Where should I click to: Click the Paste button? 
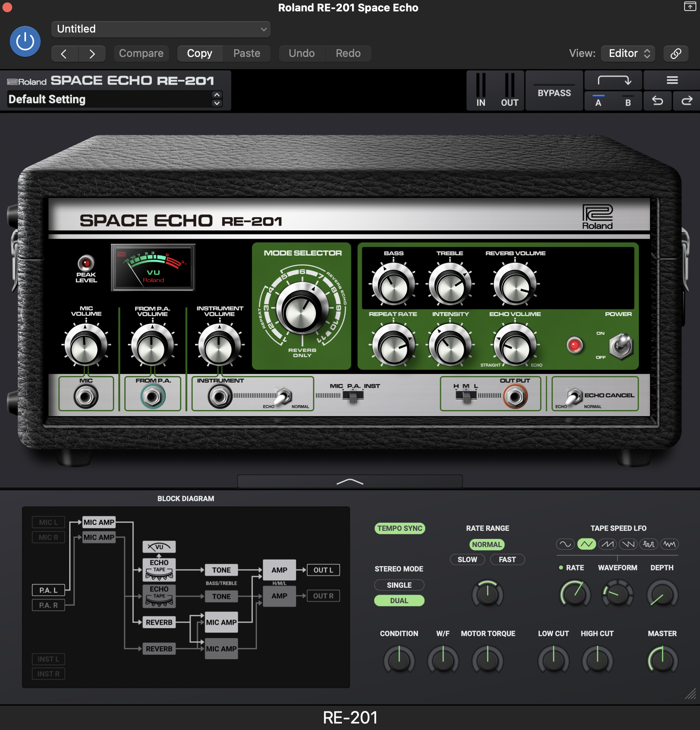click(x=247, y=54)
